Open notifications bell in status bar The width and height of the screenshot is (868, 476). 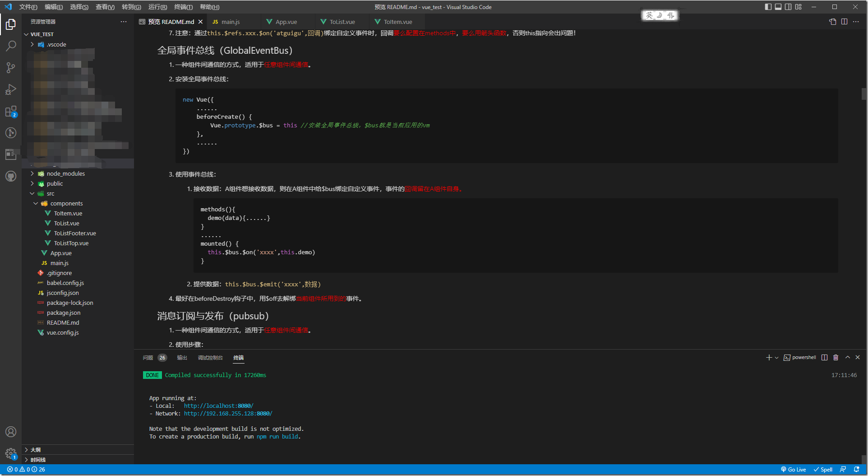856,470
